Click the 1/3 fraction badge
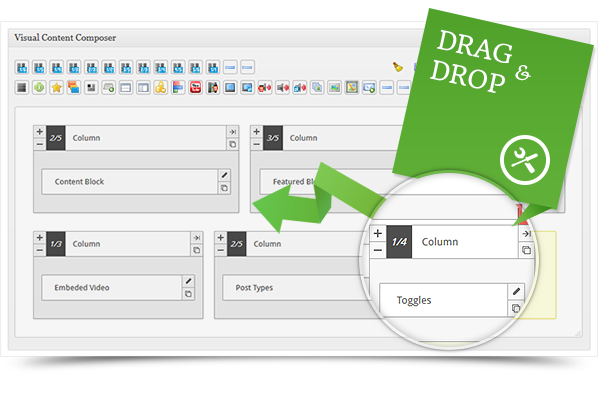 [56, 244]
